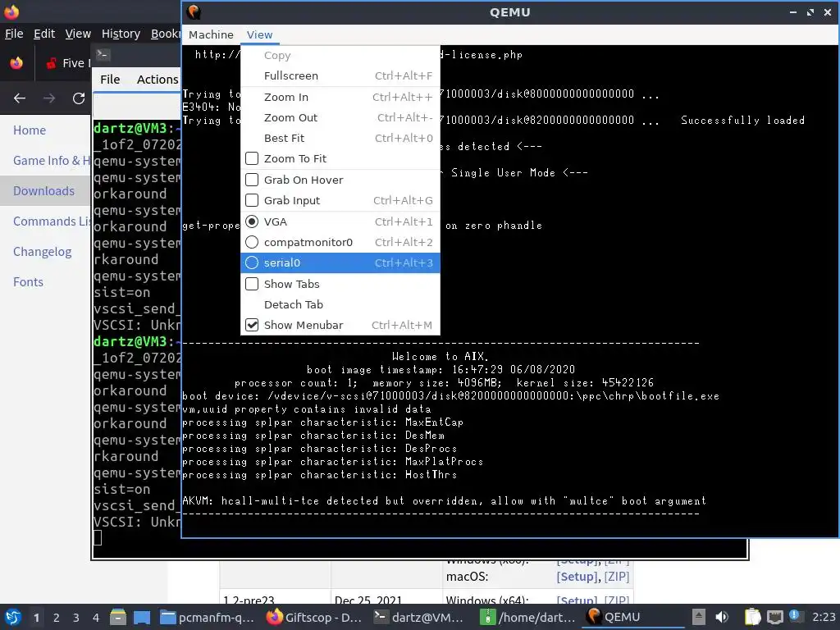
Task: Switch to workspace 4
Action: (x=96, y=618)
